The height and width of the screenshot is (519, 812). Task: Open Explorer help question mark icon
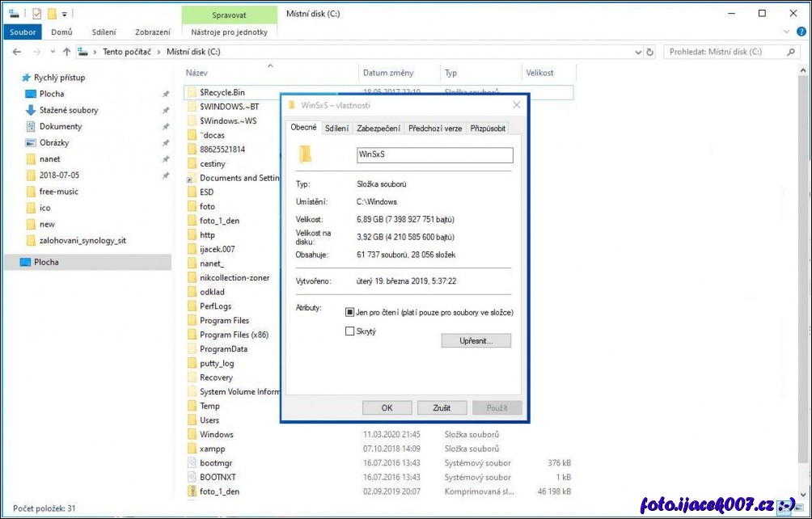[801, 32]
